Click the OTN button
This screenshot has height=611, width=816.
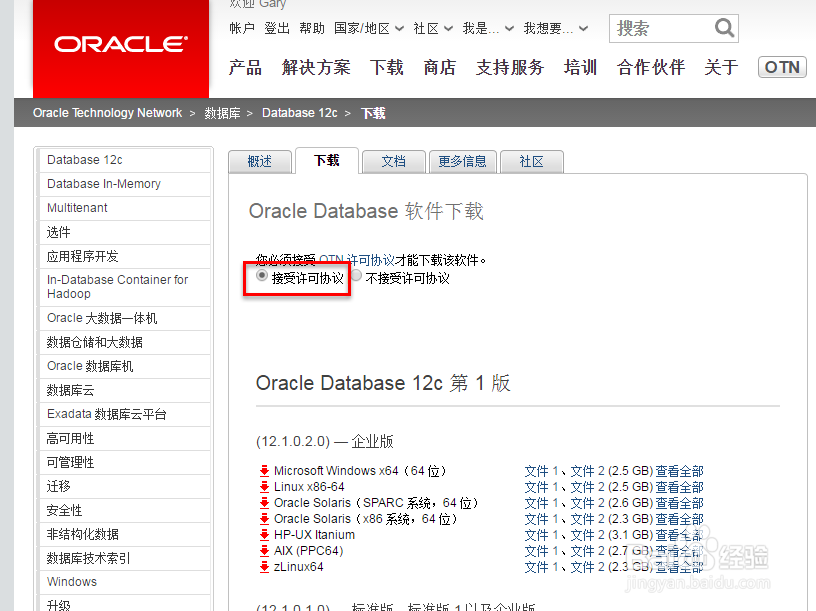pos(782,67)
